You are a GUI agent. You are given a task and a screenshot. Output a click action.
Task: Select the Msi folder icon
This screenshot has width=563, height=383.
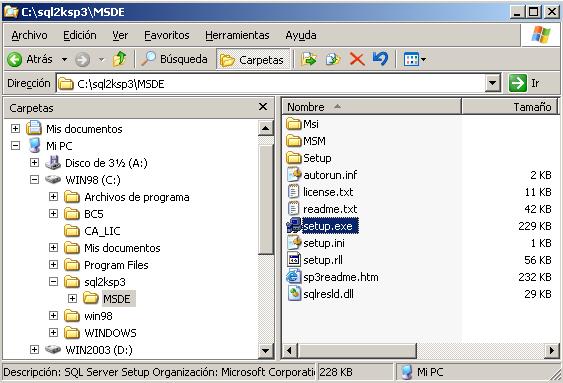tap(294, 124)
